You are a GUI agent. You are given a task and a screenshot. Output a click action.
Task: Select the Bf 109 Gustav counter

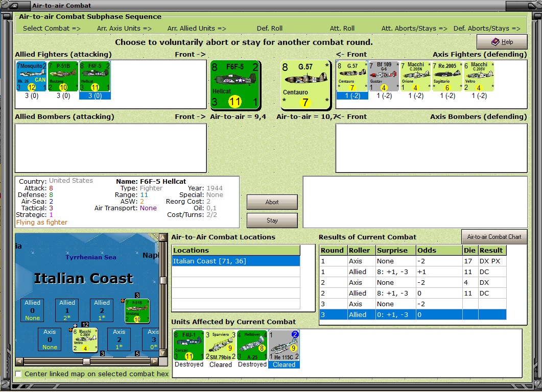[x=384, y=77]
